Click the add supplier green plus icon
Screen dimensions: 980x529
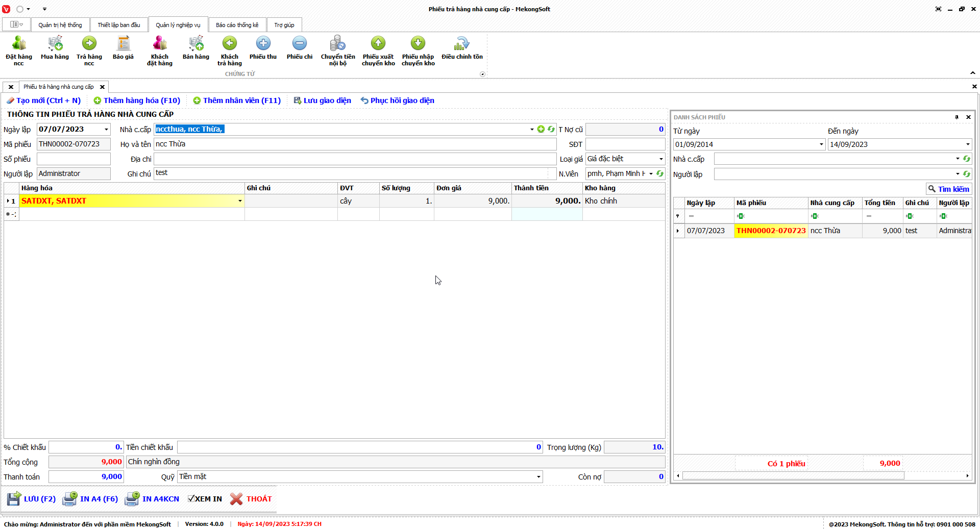click(x=541, y=130)
